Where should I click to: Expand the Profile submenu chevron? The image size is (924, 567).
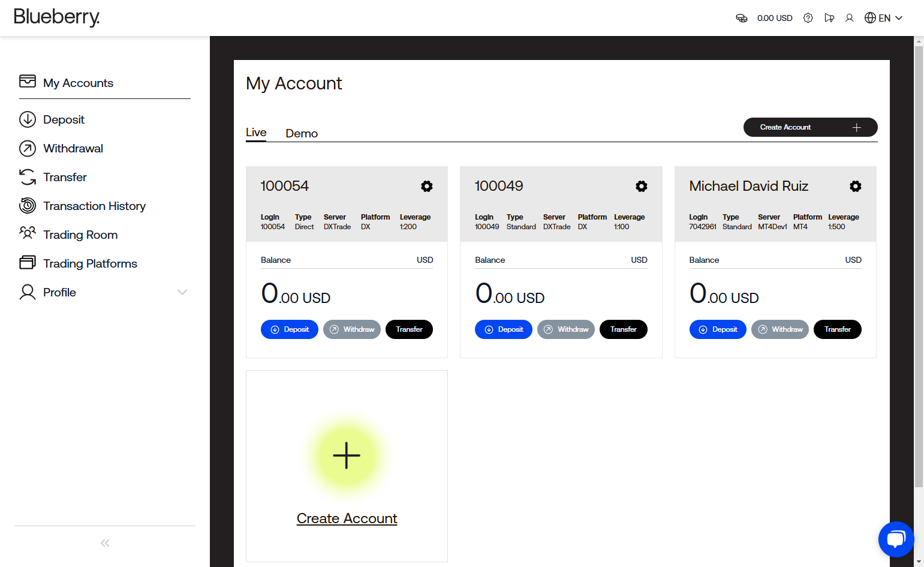(182, 292)
